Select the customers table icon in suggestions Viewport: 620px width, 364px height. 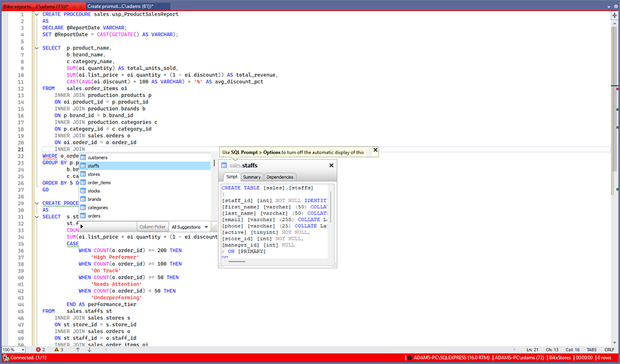[83, 158]
